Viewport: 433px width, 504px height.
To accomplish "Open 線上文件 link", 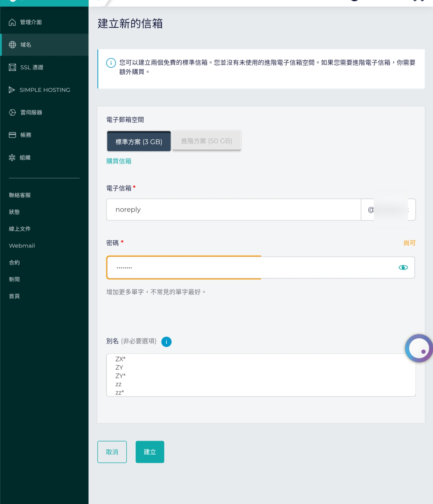I will 20,229.
